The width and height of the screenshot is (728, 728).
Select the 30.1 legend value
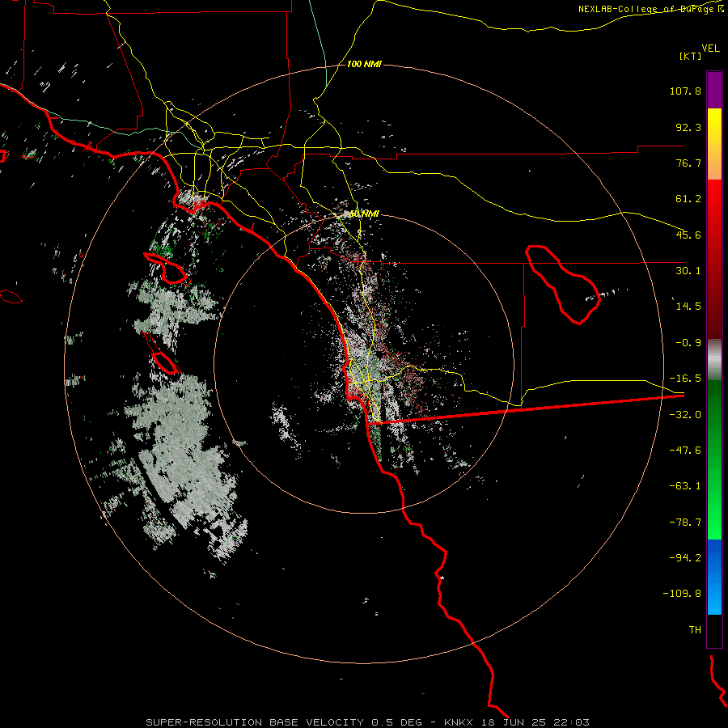[688, 271]
